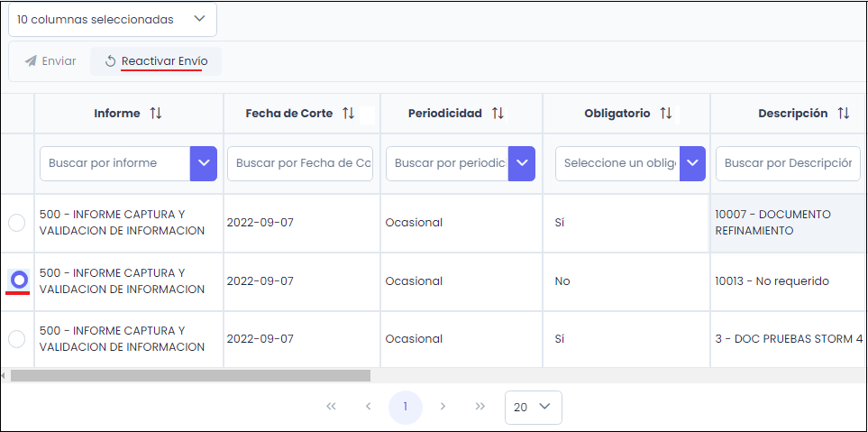Click Buscar por Fecha de Corte field
868x432 pixels.
point(299,163)
